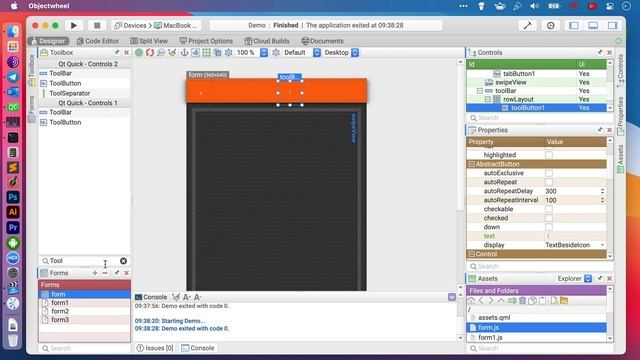Click the Assets trash delete icon

(522, 301)
